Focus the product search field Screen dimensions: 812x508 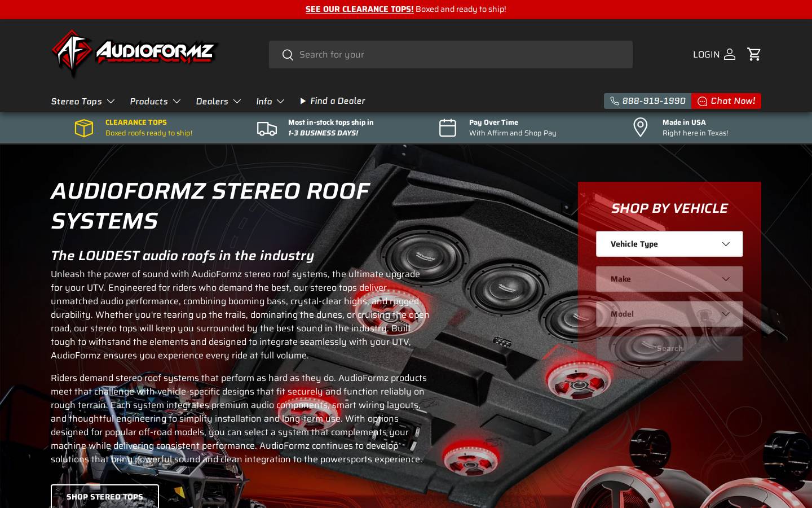point(451,55)
